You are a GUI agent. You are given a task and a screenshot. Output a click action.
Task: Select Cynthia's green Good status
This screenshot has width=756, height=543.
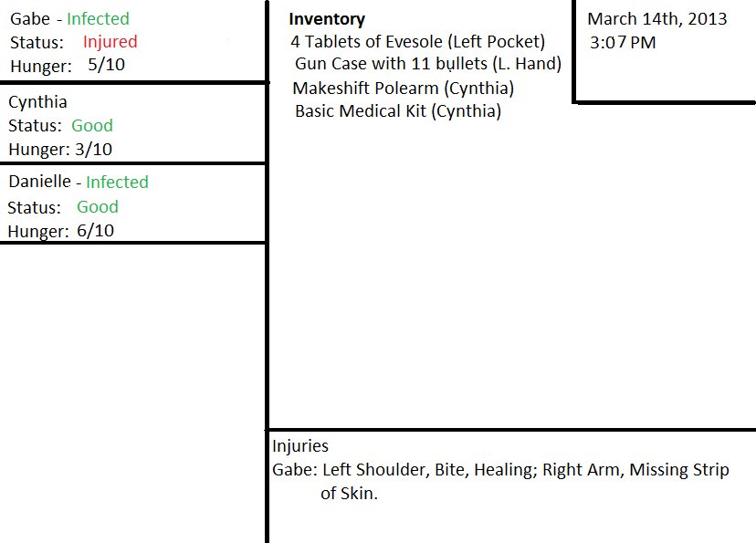[x=92, y=126]
